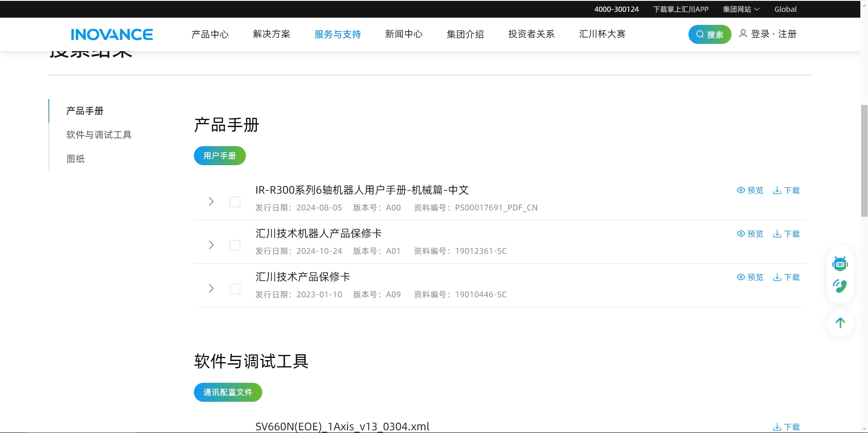The height and width of the screenshot is (433, 868).
Task: Open the 集团网站 dropdown
Action: click(x=741, y=9)
